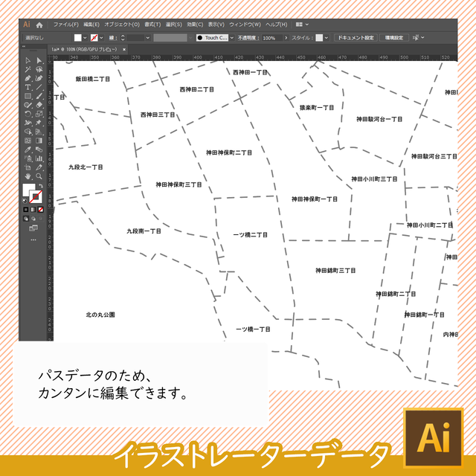Activate the Eyedropper tool

pos(28,149)
